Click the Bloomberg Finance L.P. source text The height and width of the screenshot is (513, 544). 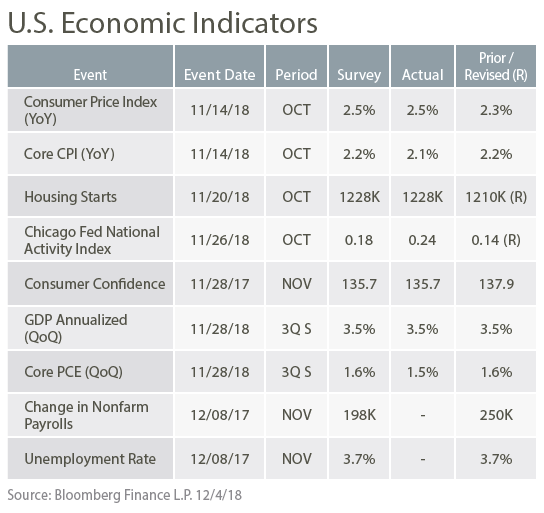(125, 495)
